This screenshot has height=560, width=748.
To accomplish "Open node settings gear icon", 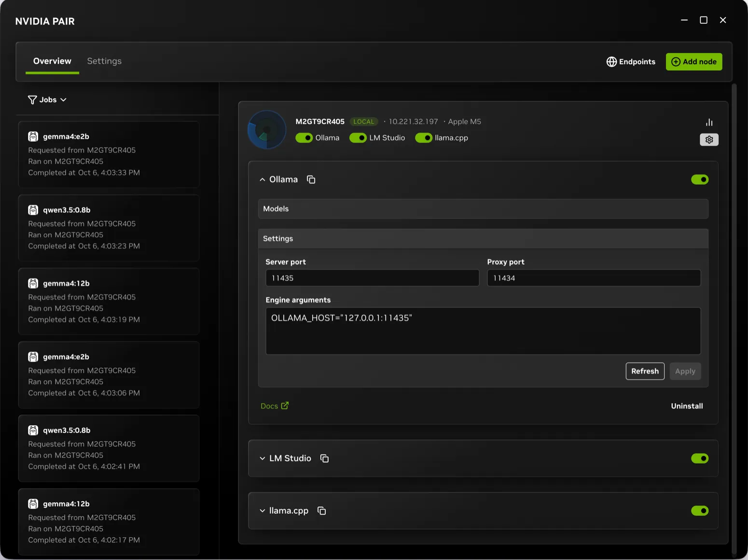I will (x=709, y=140).
